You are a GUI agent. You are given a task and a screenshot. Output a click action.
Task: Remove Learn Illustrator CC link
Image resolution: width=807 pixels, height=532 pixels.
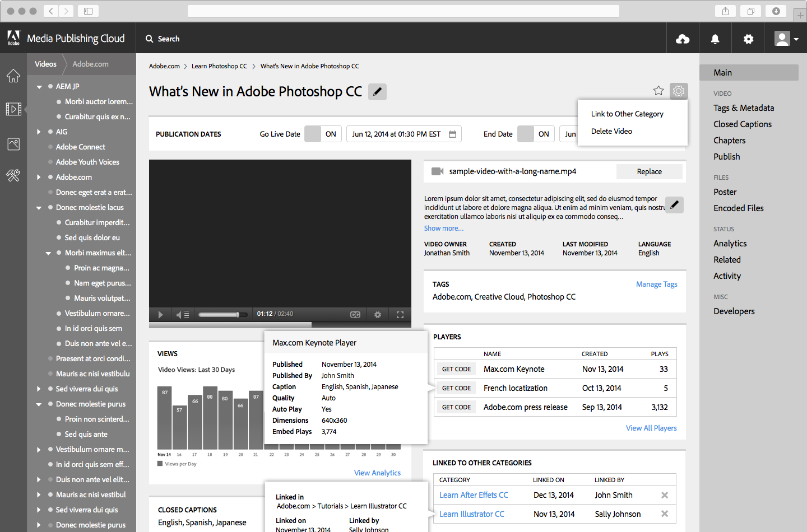(665, 514)
